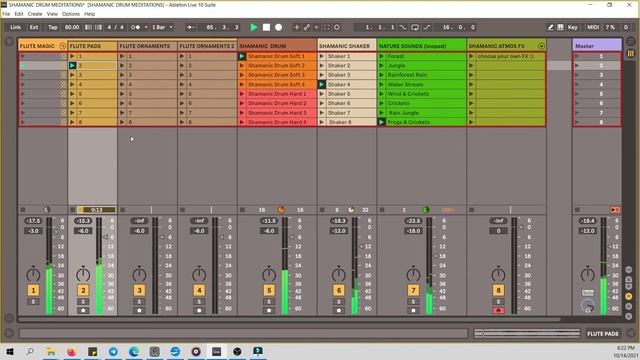640x360 pixels.
Task: Show the browser using the top-right sidebar icon
Action: (631, 42)
